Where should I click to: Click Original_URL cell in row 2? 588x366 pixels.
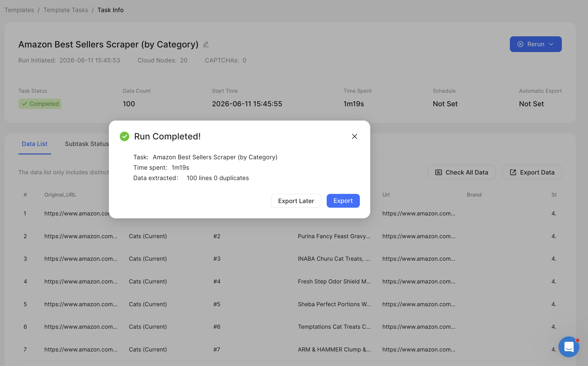[81, 236]
